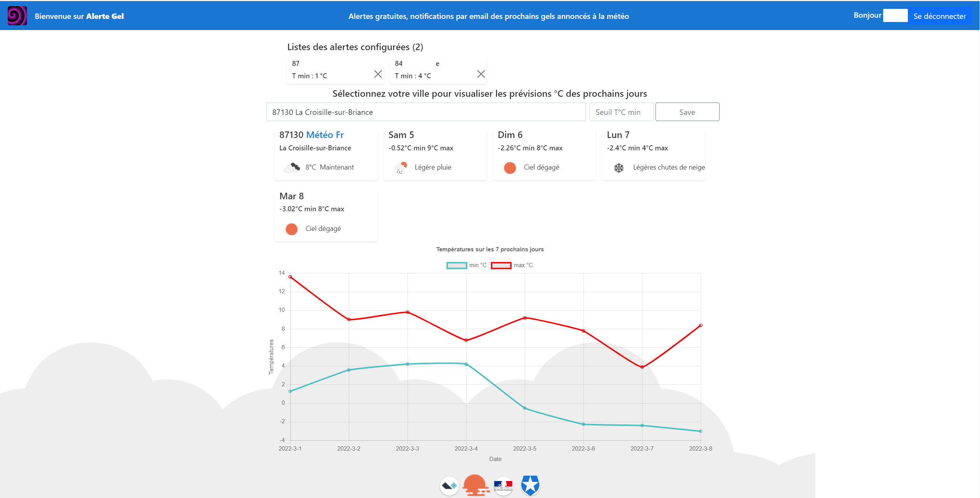Click the 84 alert card
Screen dimensions: 980x498
438,71
